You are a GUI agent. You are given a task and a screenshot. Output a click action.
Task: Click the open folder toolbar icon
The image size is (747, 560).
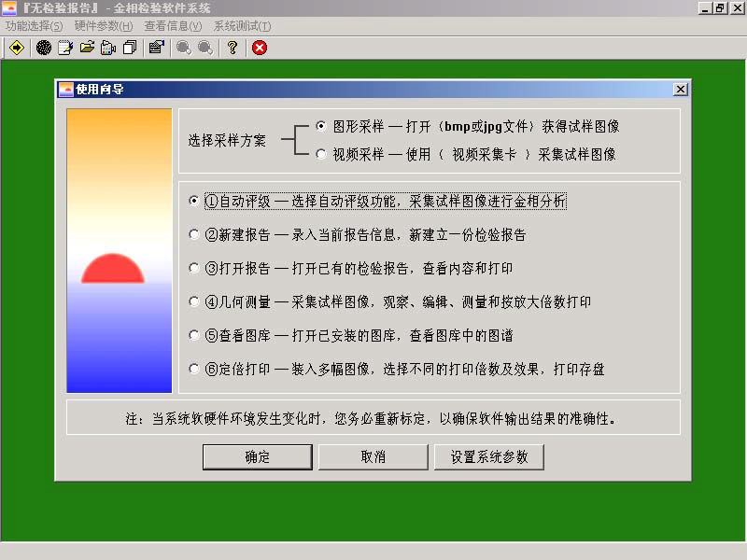[x=87, y=48]
